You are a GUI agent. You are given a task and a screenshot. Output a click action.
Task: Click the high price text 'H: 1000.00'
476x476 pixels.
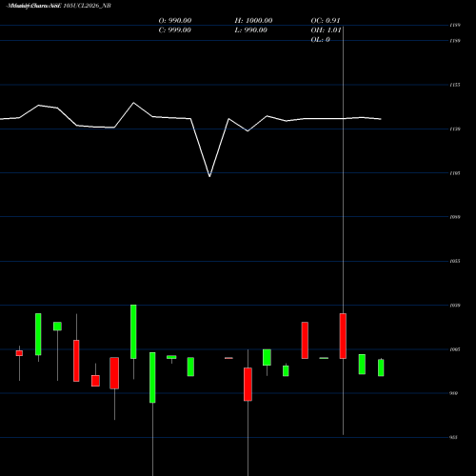tap(253, 21)
